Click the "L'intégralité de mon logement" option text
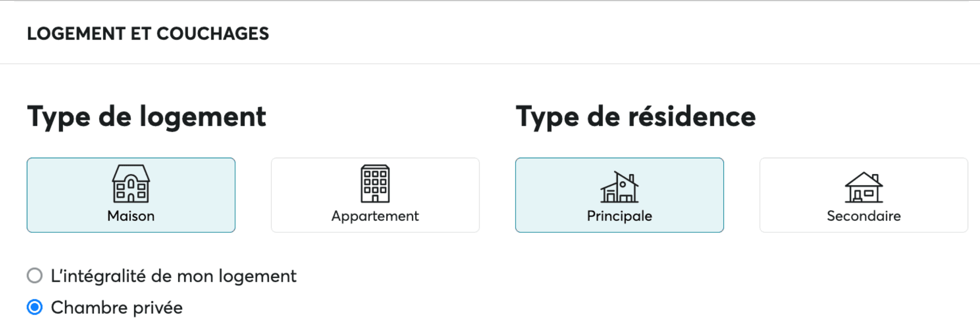 click(173, 276)
